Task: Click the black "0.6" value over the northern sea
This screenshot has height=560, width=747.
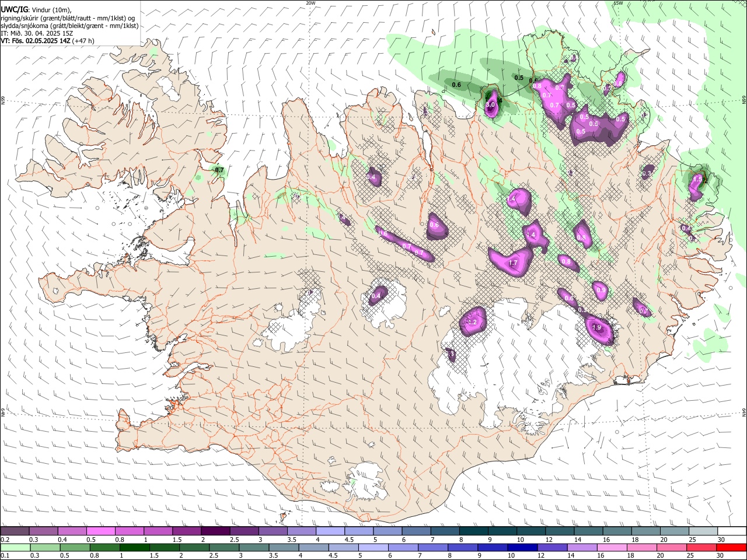Action: click(456, 85)
